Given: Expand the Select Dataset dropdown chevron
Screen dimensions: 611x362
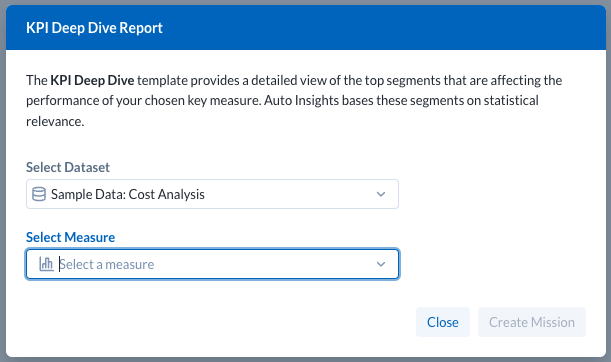Looking at the screenshot, I should pos(381,194).
